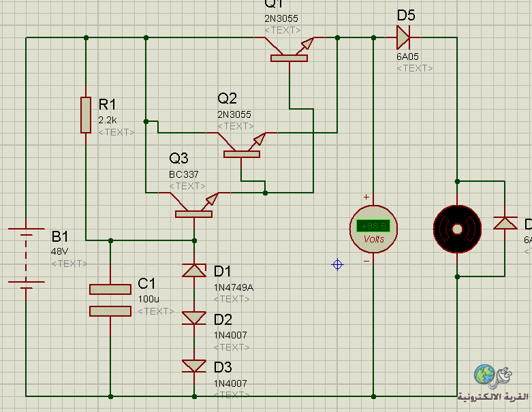Click the B1 battery label
The image size is (532, 412).
pyautogui.click(x=60, y=236)
